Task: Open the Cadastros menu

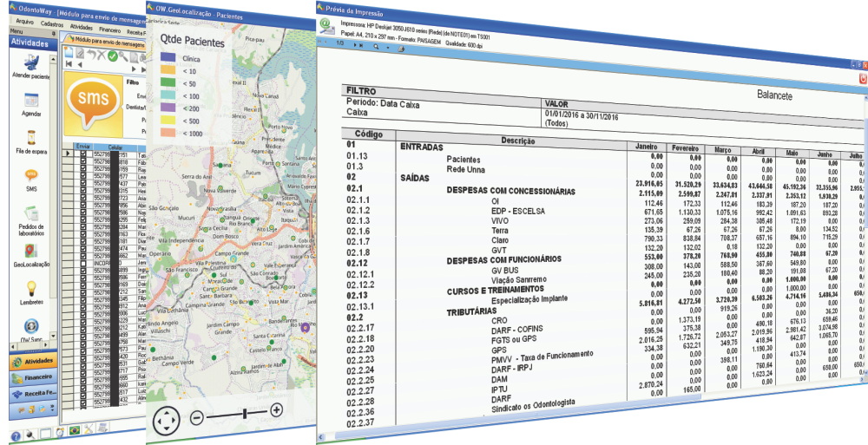Action: (52, 23)
